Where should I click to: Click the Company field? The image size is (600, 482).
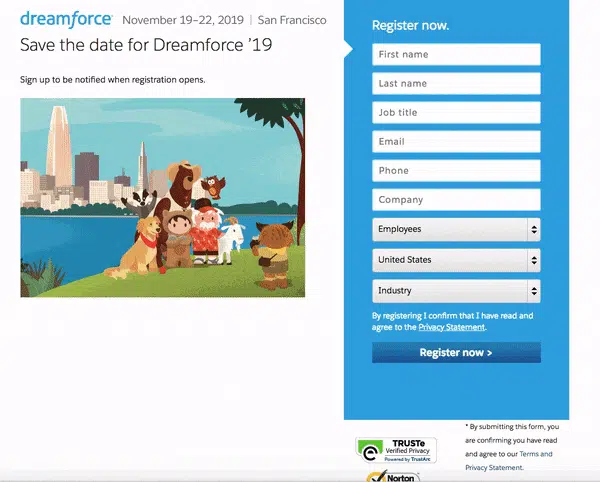point(456,200)
